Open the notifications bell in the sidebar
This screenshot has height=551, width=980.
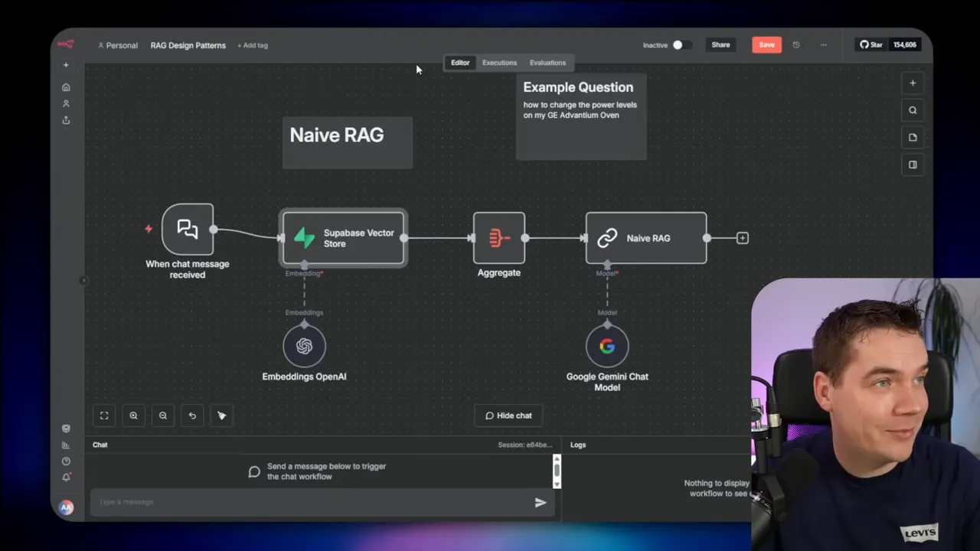[x=66, y=476]
